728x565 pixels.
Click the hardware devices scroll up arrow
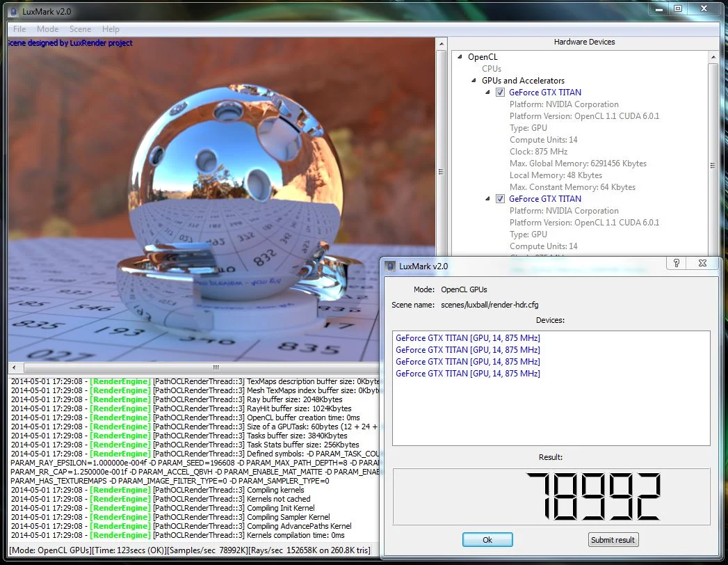tap(713, 56)
